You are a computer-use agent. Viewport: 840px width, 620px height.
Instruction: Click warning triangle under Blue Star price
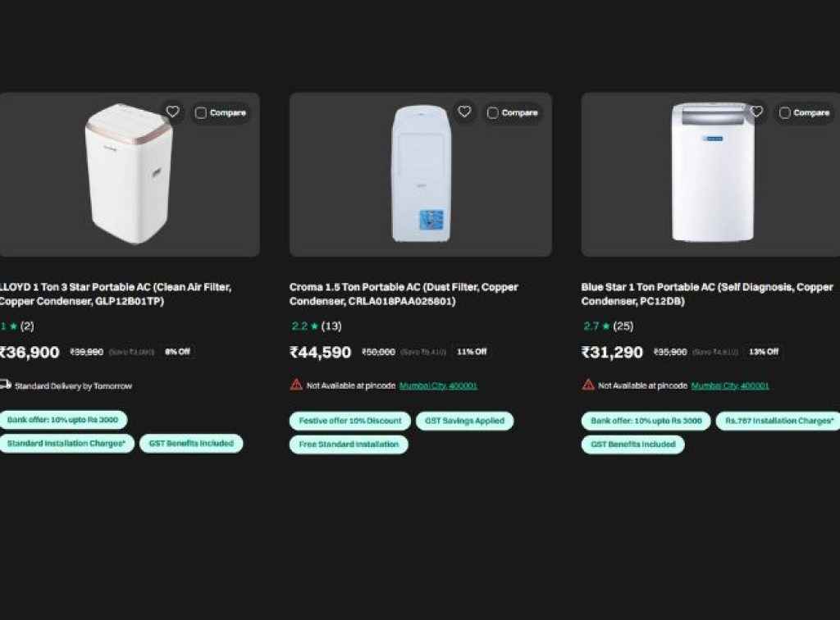[588, 385]
